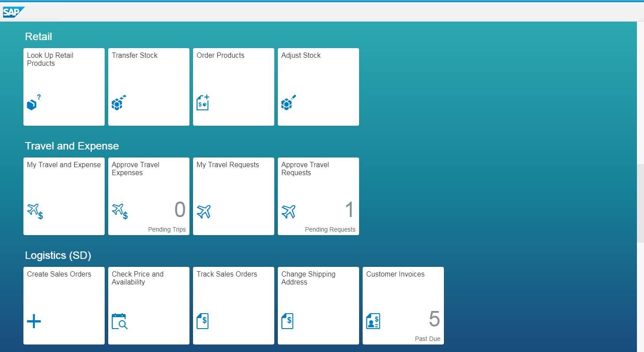
Task: Open the Change Shipping Address tile
Action: [x=318, y=305]
